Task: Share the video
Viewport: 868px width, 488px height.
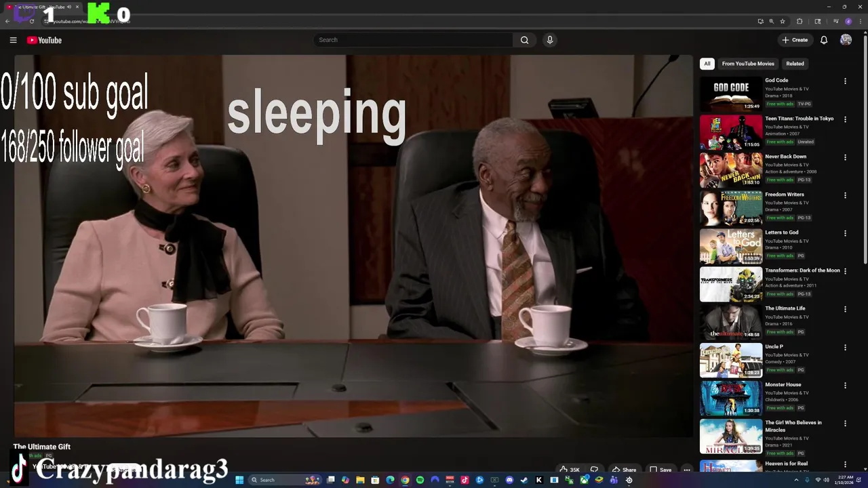Action: pyautogui.click(x=624, y=469)
